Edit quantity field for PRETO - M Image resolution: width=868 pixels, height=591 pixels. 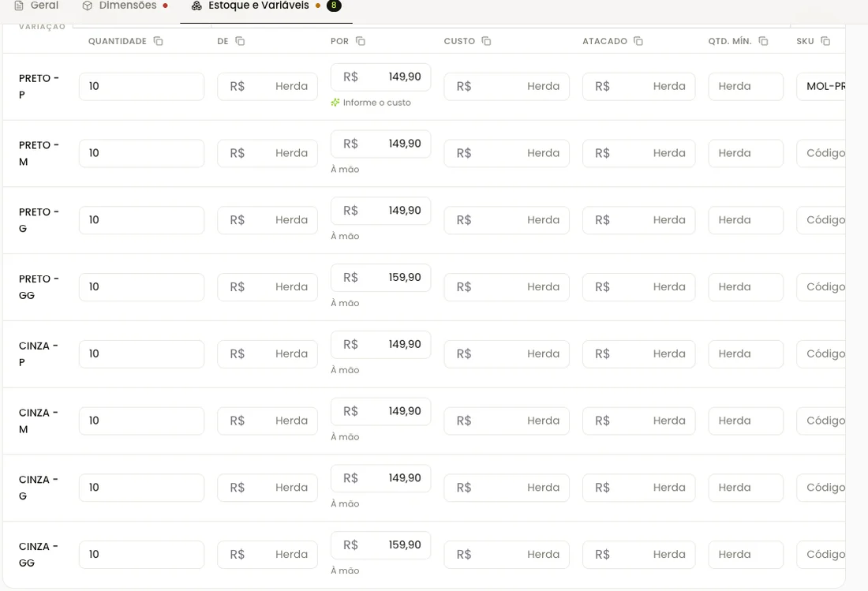141,153
